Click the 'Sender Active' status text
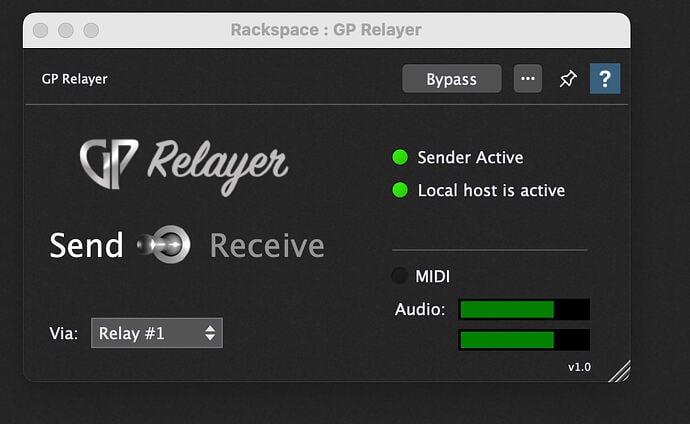 pos(470,157)
